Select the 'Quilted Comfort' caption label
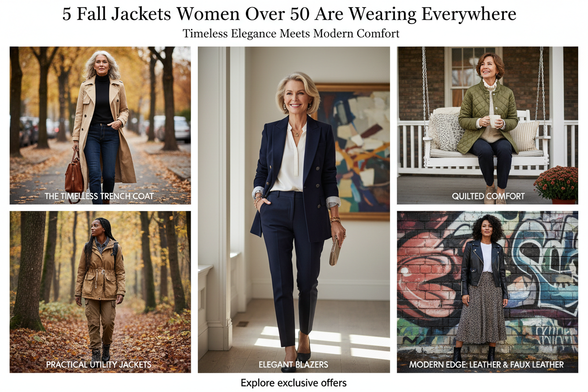Image resolution: width=588 pixels, height=392 pixels. click(488, 196)
